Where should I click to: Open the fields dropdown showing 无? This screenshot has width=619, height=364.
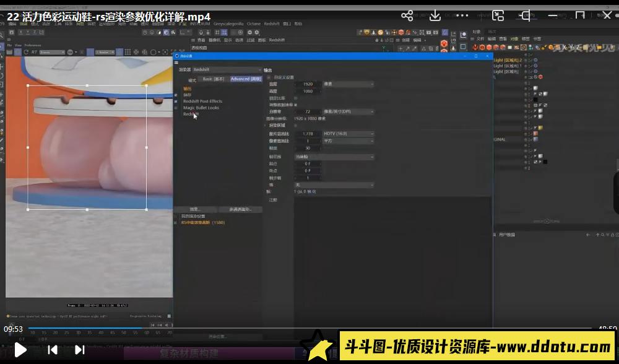pyautogui.click(x=334, y=184)
